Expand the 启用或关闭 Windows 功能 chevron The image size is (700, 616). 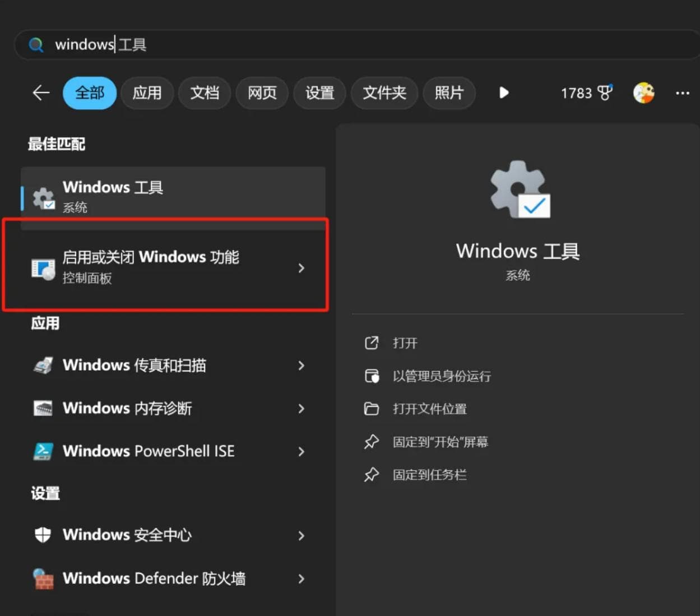pyautogui.click(x=302, y=268)
